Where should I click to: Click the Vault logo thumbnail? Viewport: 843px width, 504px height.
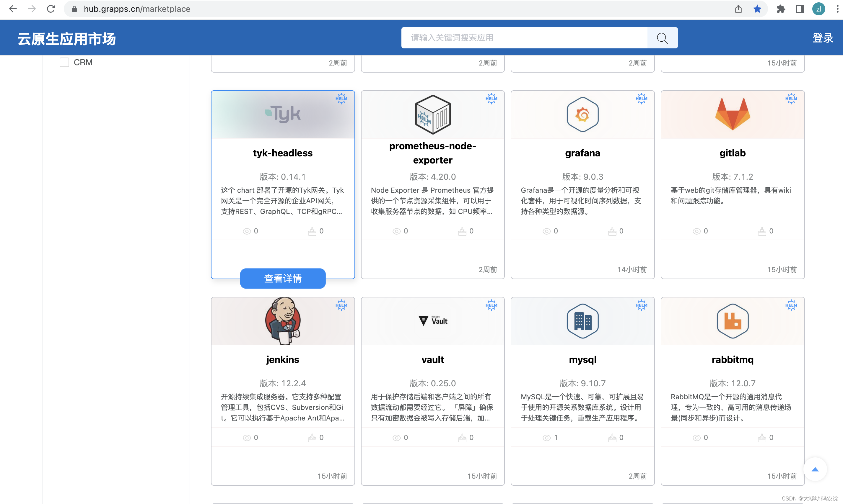[432, 321]
